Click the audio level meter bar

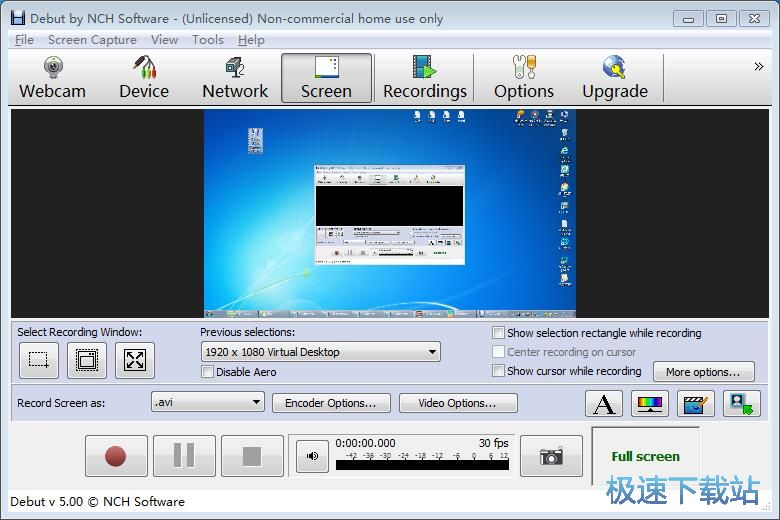pos(422,465)
